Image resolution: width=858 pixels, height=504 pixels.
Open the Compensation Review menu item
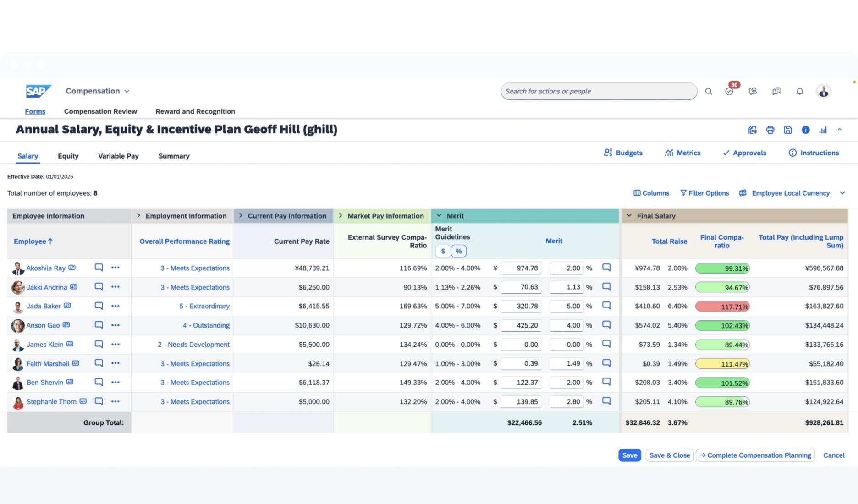(x=100, y=111)
